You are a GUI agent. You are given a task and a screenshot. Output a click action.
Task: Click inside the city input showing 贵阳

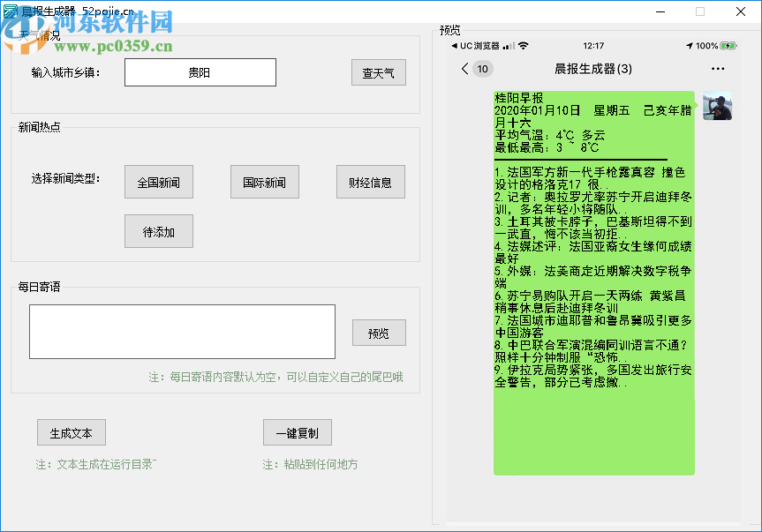point(200,71)
